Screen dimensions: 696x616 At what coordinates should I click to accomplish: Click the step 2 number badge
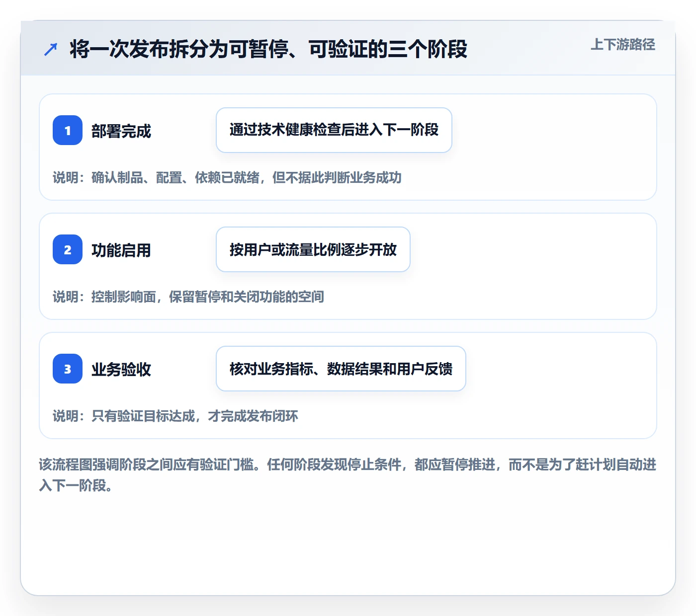point(68,249)
